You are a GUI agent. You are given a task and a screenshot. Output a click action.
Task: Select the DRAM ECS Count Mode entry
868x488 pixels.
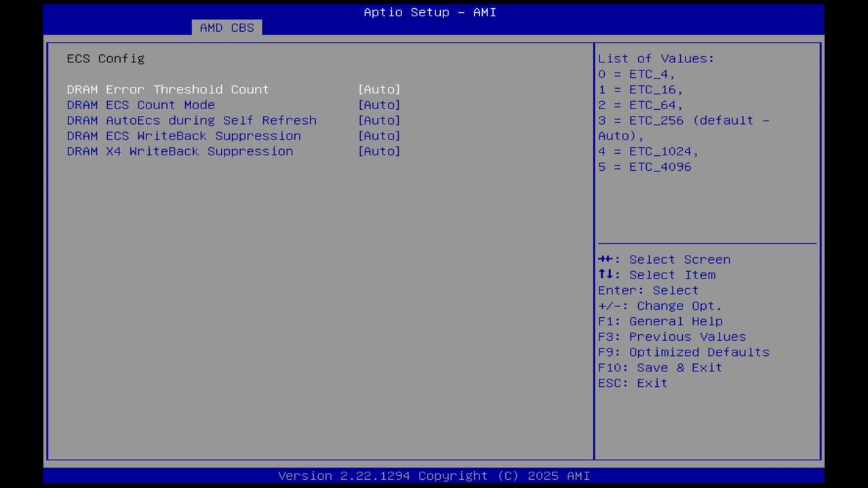(140, 104)
